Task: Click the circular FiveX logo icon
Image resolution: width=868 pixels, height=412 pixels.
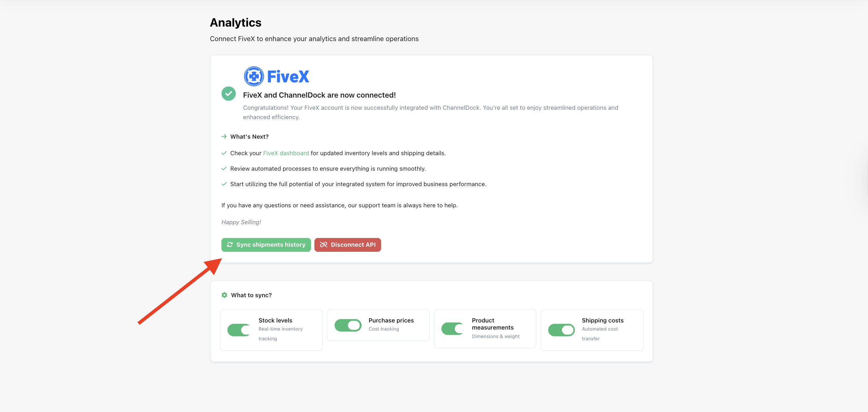Action: (x=254, y=76)
